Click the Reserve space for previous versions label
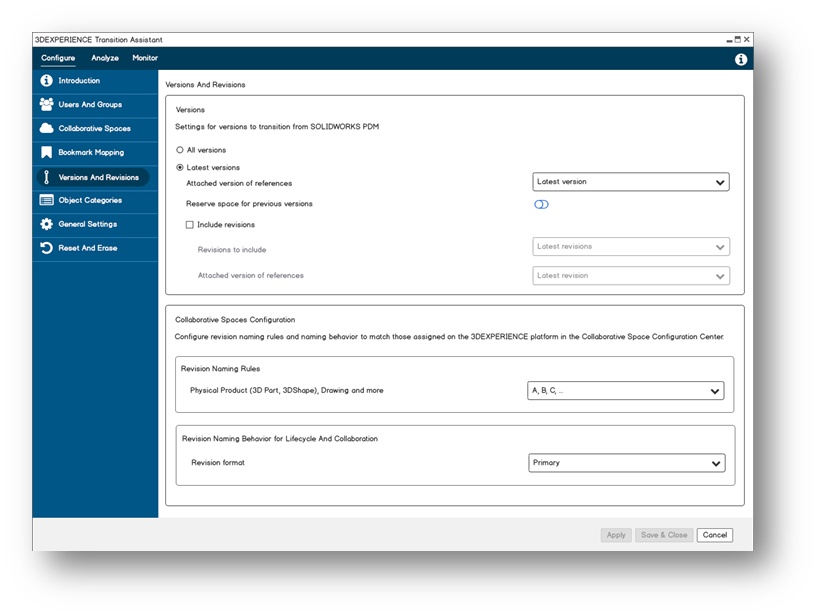 point(249,204)
